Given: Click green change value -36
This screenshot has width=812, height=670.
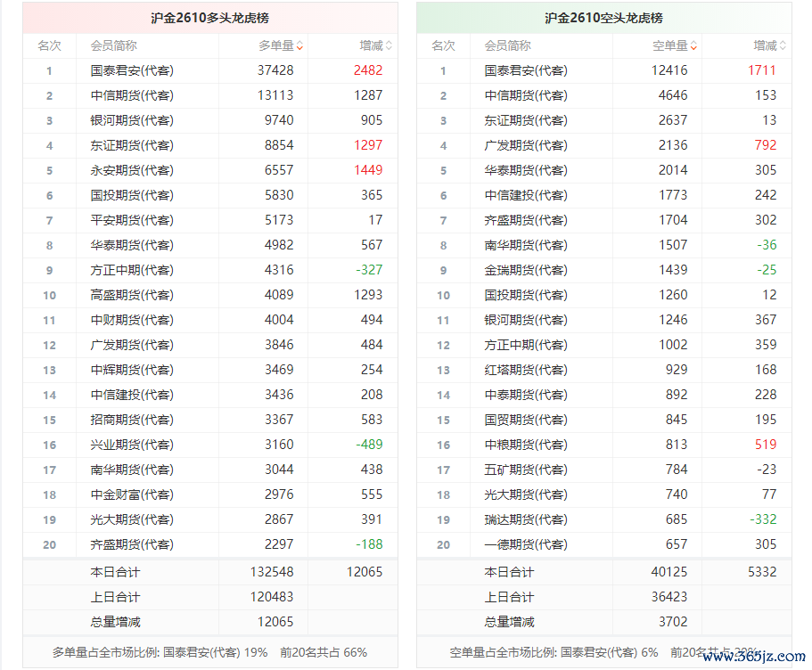Looking at the screenshot, I should pyautogui.click(x=767, y=245).
